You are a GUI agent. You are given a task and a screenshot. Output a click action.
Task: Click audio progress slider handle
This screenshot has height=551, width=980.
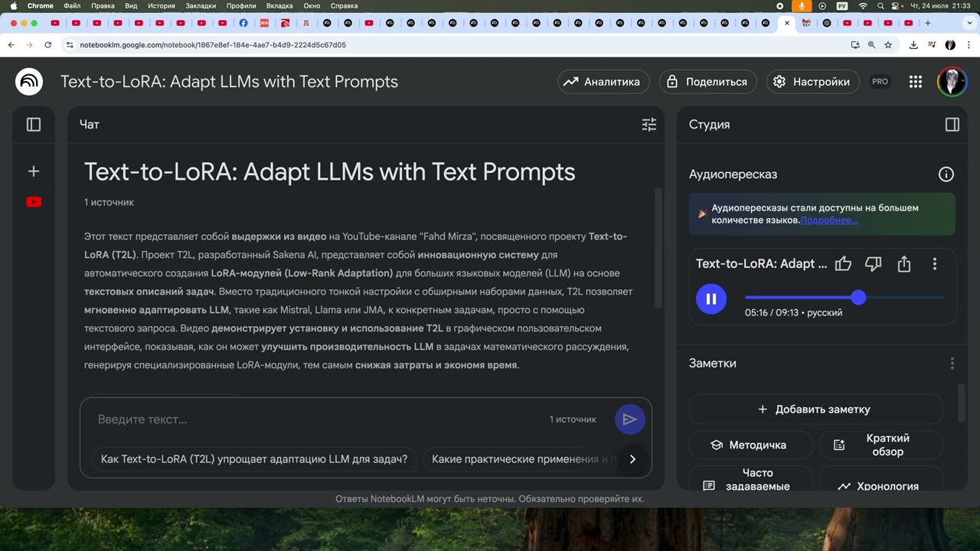858,298
